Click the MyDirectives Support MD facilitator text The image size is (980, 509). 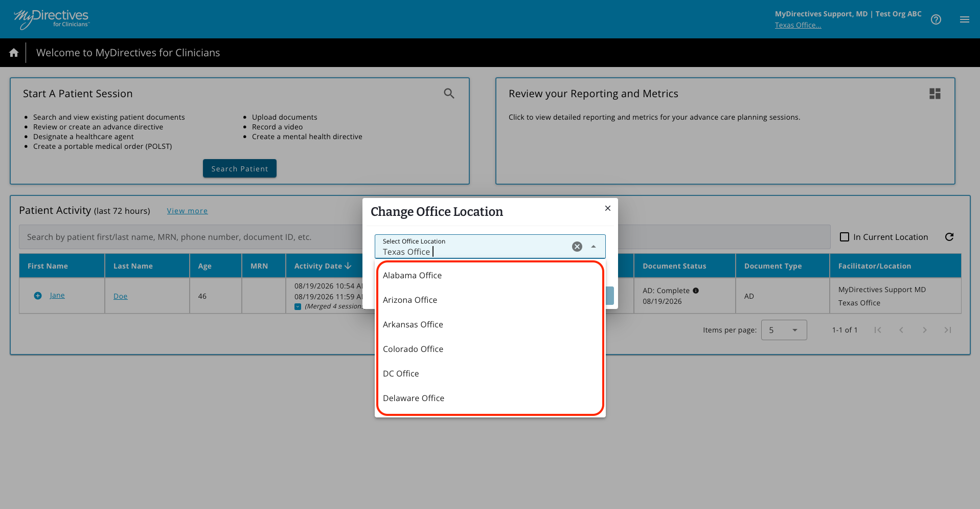click(882, 290)
